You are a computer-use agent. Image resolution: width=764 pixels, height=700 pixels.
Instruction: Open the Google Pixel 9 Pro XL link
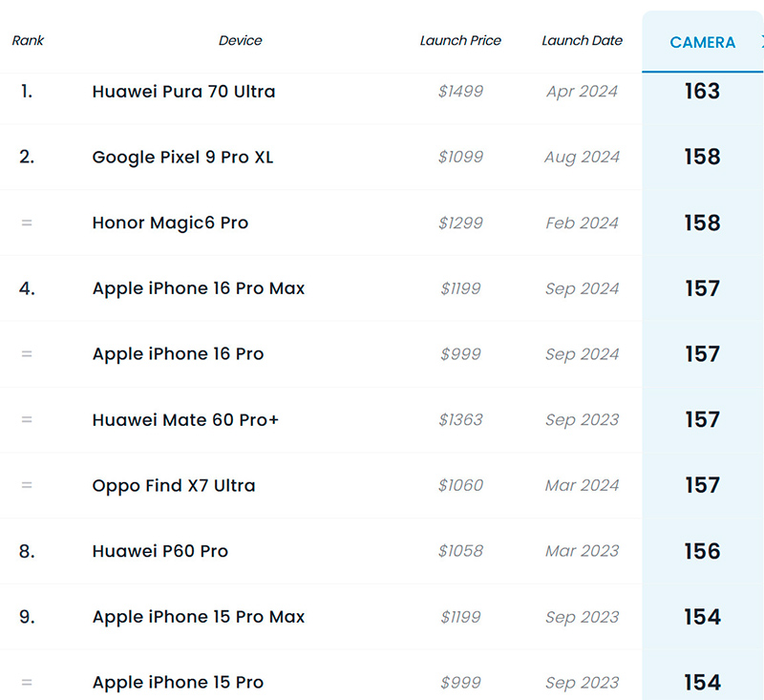(x=182, y=158)
